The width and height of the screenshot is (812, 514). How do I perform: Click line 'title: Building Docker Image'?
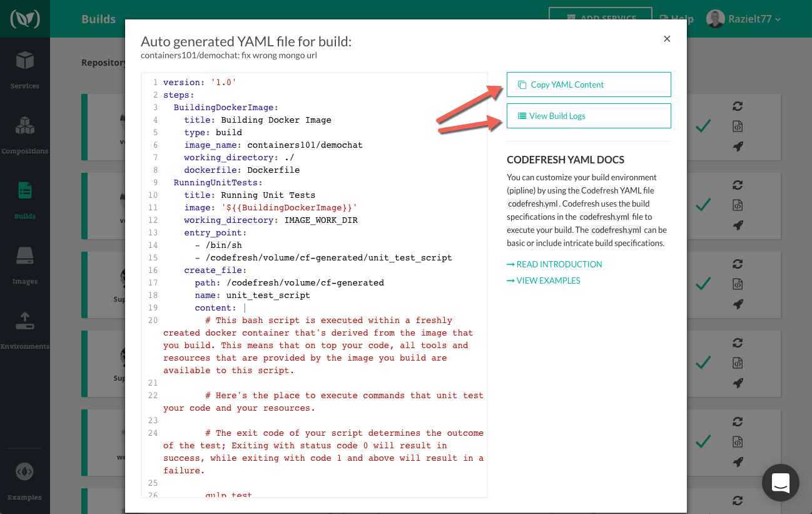click(258, 120)
